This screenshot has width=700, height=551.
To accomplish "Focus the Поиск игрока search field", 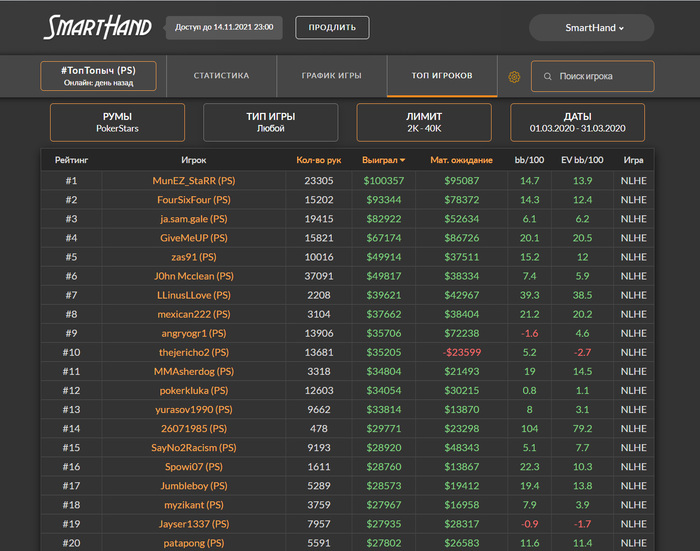I will click(592, 76).
